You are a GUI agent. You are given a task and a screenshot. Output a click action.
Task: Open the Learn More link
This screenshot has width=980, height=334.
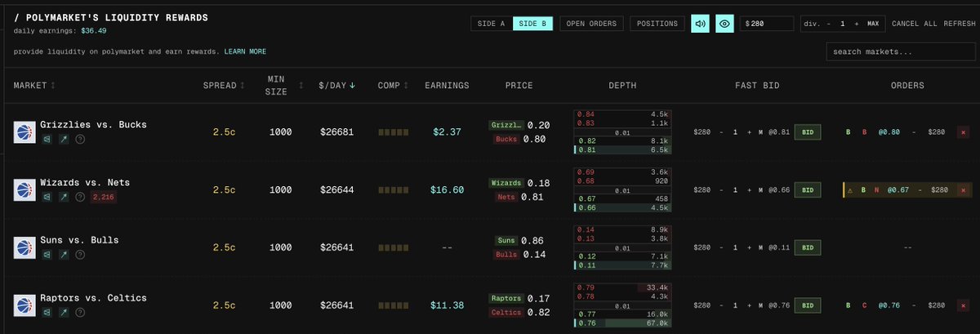(245, 51)
